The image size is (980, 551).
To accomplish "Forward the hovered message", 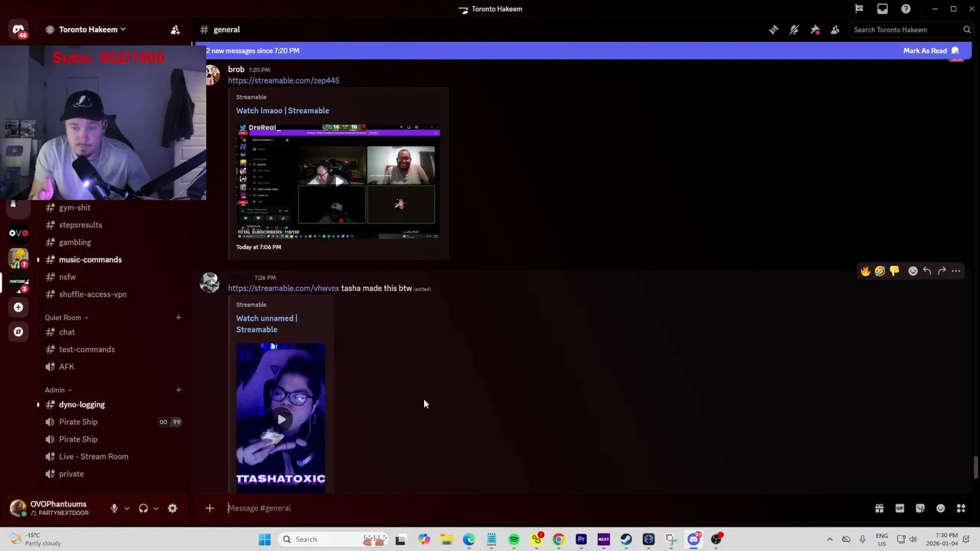I will (x=942, y=271).
